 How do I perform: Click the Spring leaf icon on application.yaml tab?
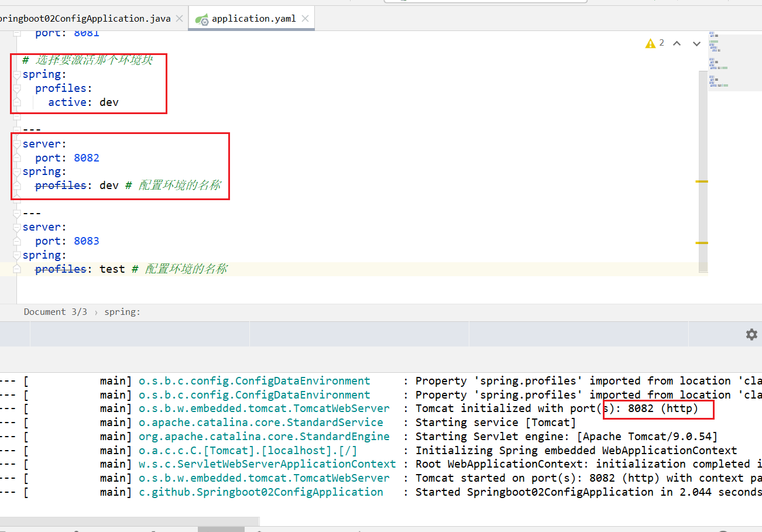202,19
